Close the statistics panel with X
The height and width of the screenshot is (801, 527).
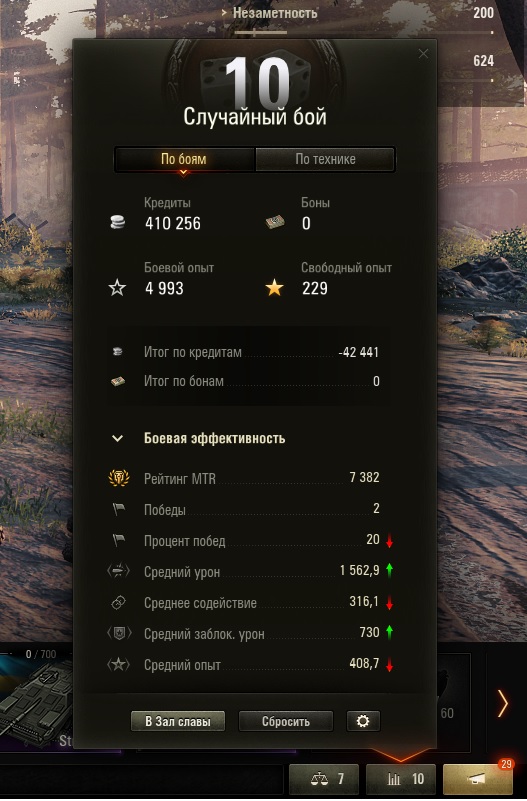423,54
